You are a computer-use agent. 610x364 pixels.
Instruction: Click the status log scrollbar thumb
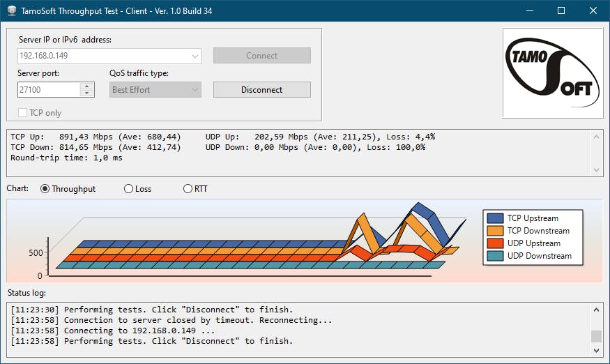point(596,336)
